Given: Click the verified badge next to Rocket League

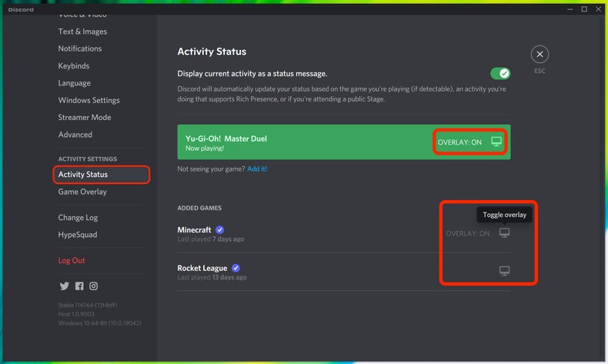Looking at the screenshot, I should pyautogui.click(x=236, y=268).
